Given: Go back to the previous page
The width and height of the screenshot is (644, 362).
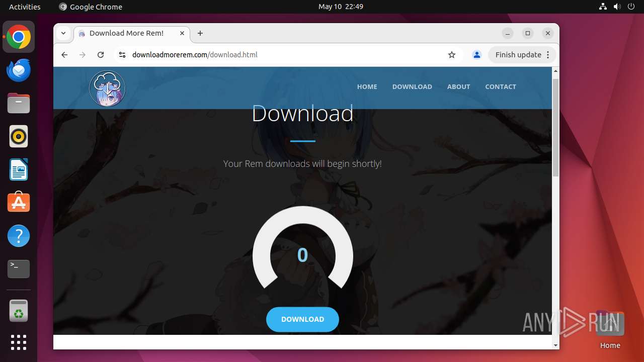Looking at the screenshot, I should pyautogui.click(x=64, y=55).
